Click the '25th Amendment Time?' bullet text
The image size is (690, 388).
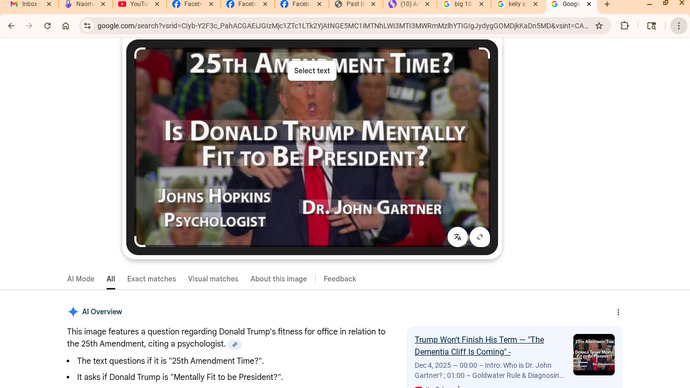(170, 361)
